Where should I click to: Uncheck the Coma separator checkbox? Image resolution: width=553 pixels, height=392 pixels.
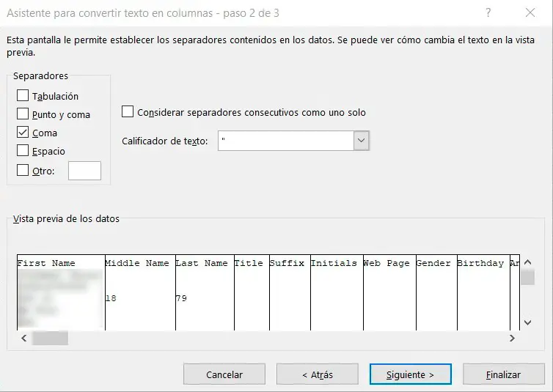23,133
